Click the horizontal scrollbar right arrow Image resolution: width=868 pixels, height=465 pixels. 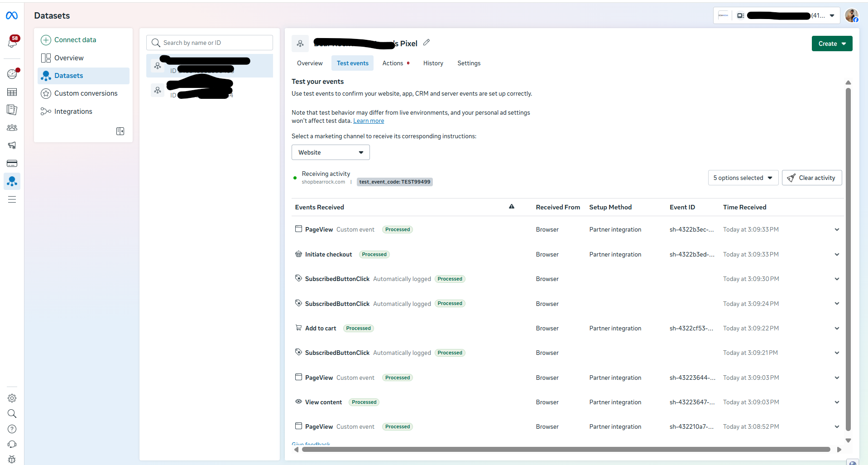click(x=839, y=450)
